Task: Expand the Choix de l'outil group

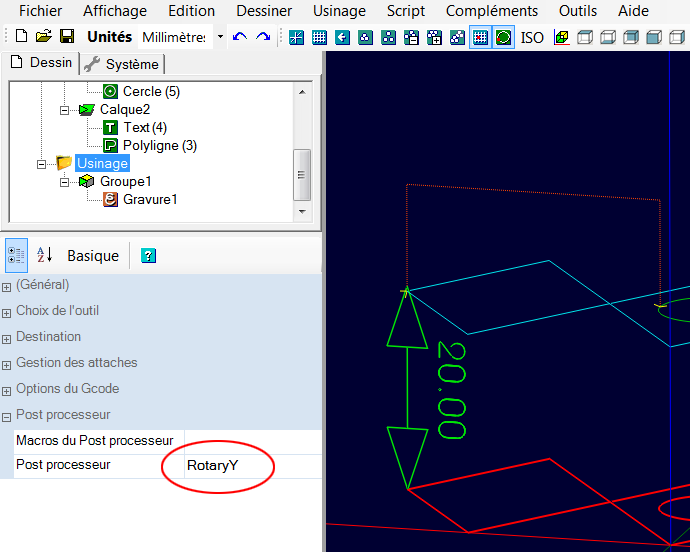Action: pos(7,313)
